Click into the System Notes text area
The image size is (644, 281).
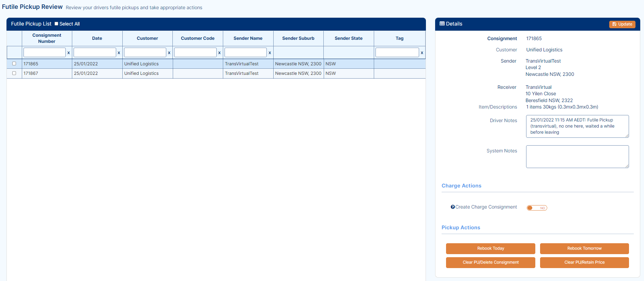[577, 156]
